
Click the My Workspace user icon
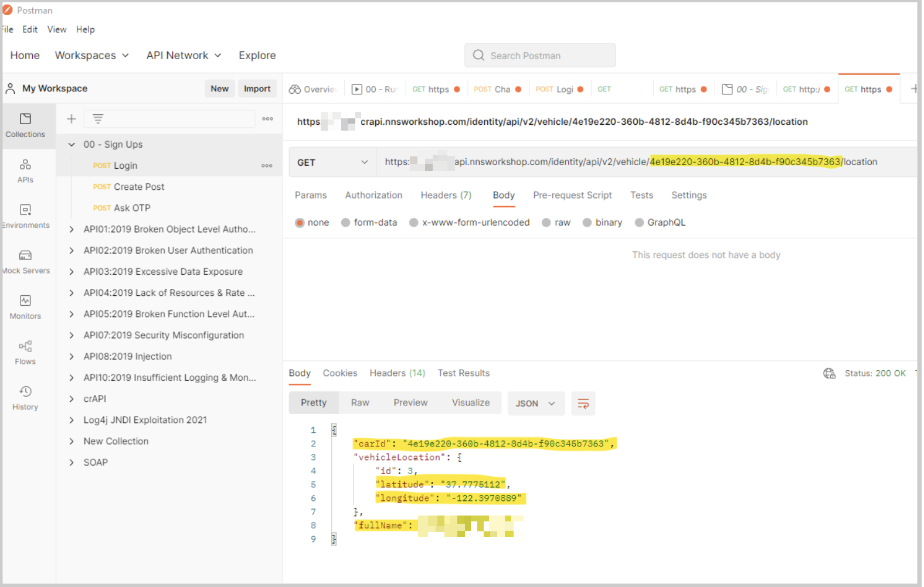point(11,88)
